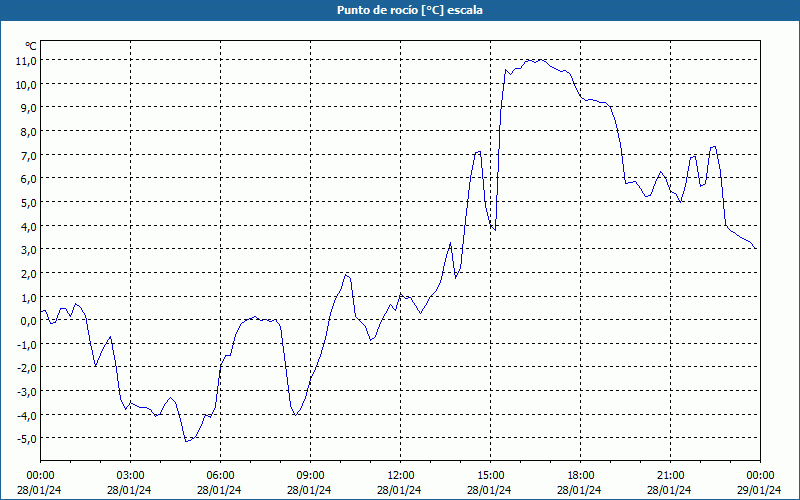Select the "-2,0" y-axis label
This screenshot has height=500, width=800.
[27, 368]
